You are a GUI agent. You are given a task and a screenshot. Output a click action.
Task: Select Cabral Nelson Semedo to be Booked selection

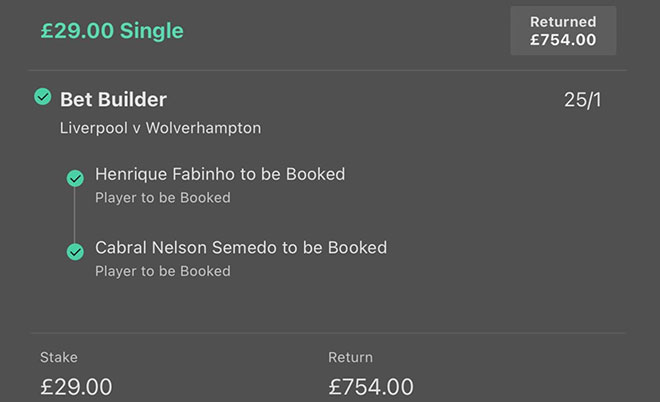241,247
